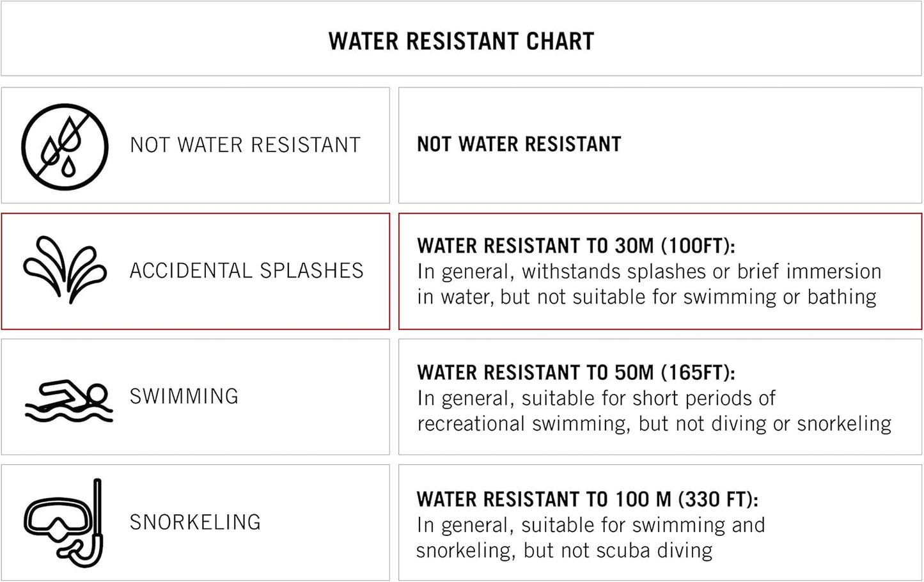Screen dimensions: 924x582
Task: Select the 'ACCIDENTAL SPLASHES' label
Action: 246,271
